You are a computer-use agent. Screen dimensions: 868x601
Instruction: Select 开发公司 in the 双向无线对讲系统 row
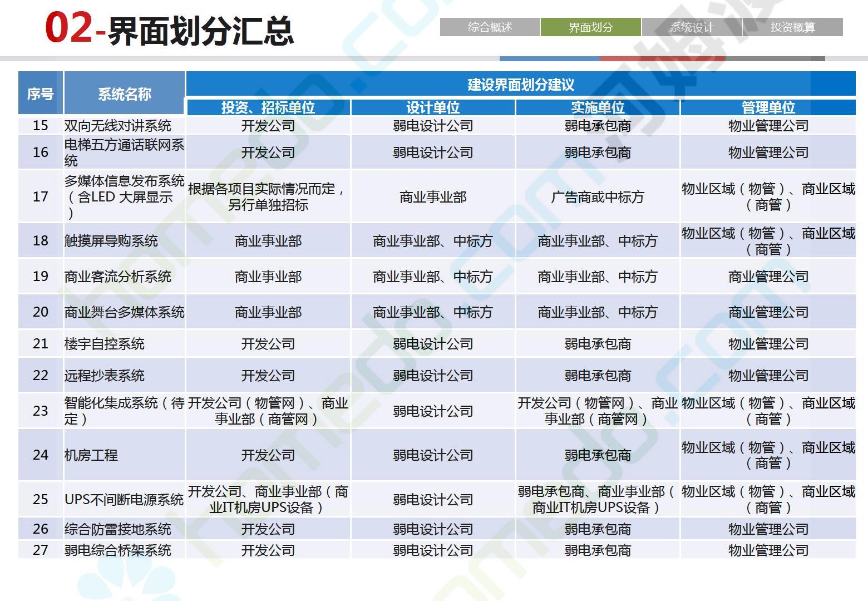(x=268, y=126)
